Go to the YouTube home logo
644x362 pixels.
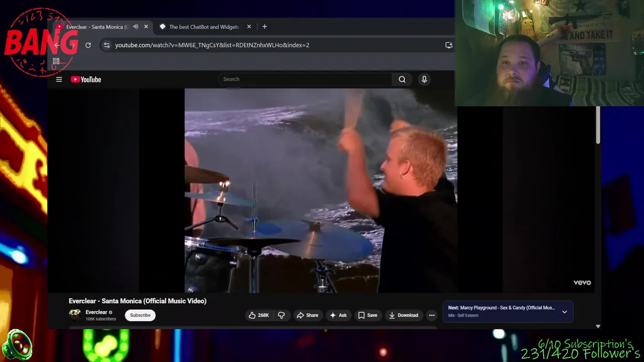tap(86, 79)
